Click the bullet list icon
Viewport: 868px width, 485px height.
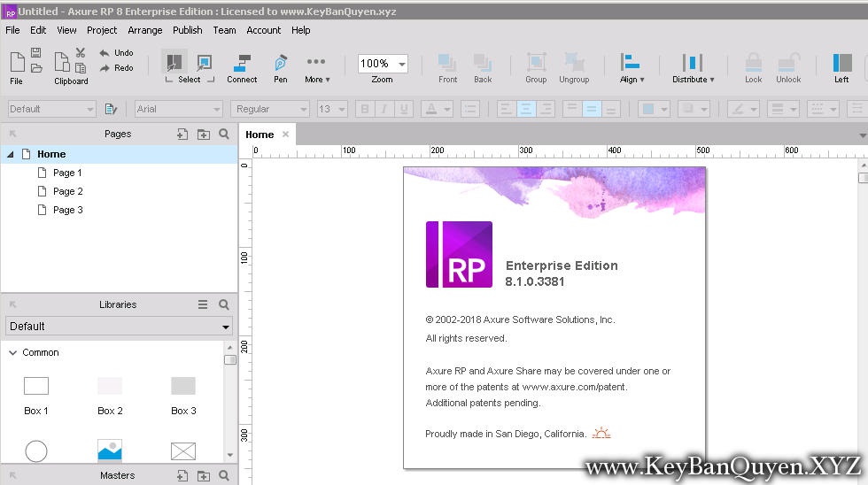tap(470, 109)
